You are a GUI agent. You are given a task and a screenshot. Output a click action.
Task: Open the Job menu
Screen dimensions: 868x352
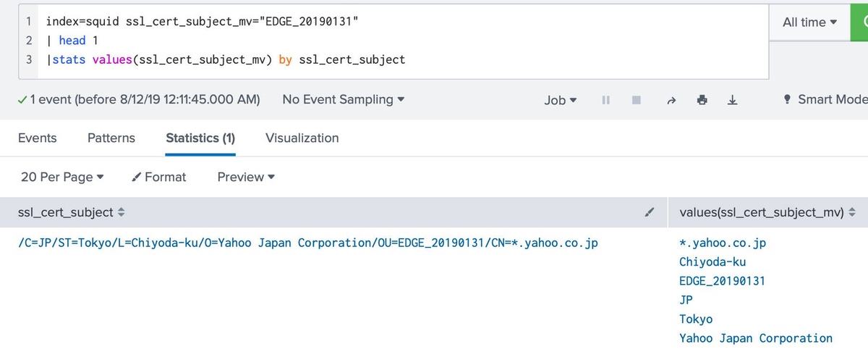[560, 100]
